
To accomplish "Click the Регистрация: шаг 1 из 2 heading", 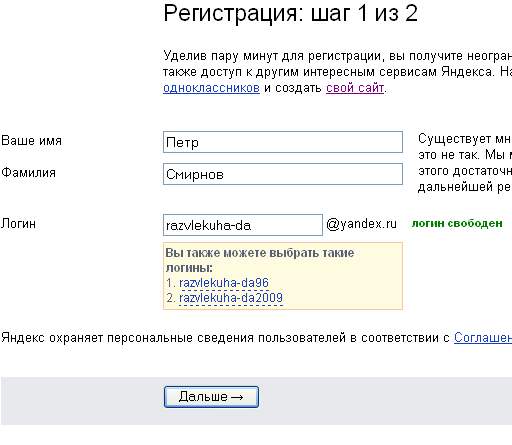I will coord(290,13).
